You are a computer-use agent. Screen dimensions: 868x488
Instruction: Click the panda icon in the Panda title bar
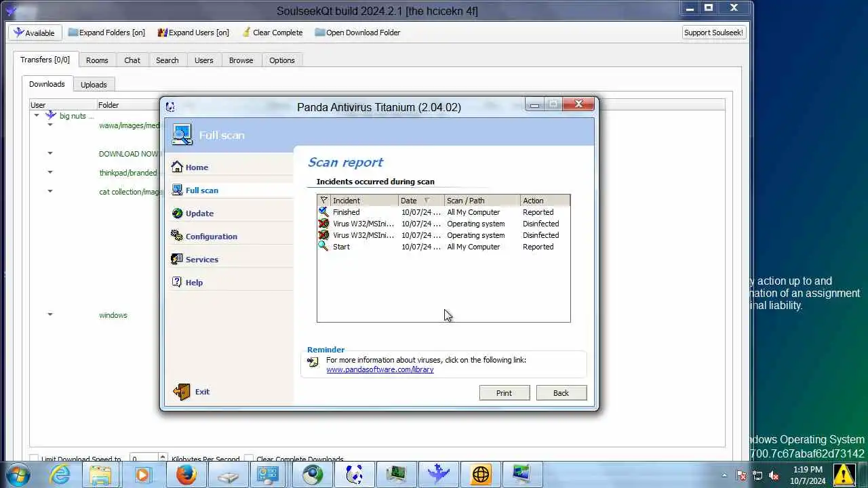170,107
